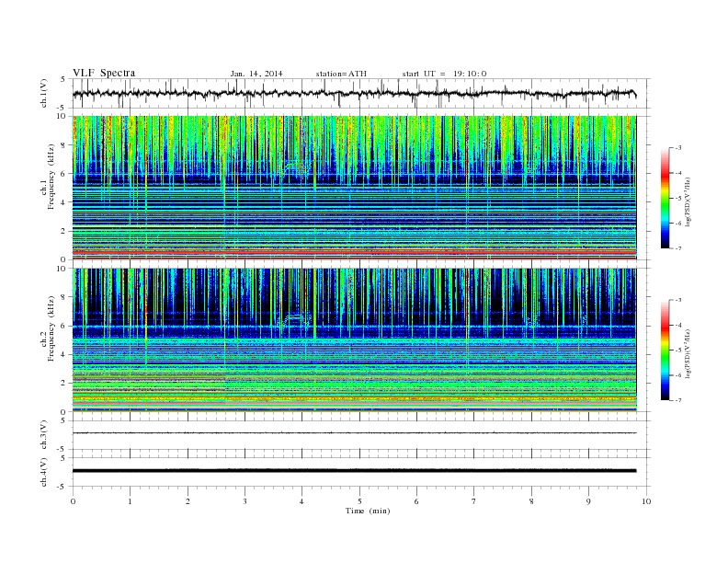Select the ch.2 colorbar "log(PSD)(V²/Hz)" label
Viewport: 728px width, 563px height.
click(688, 354)
